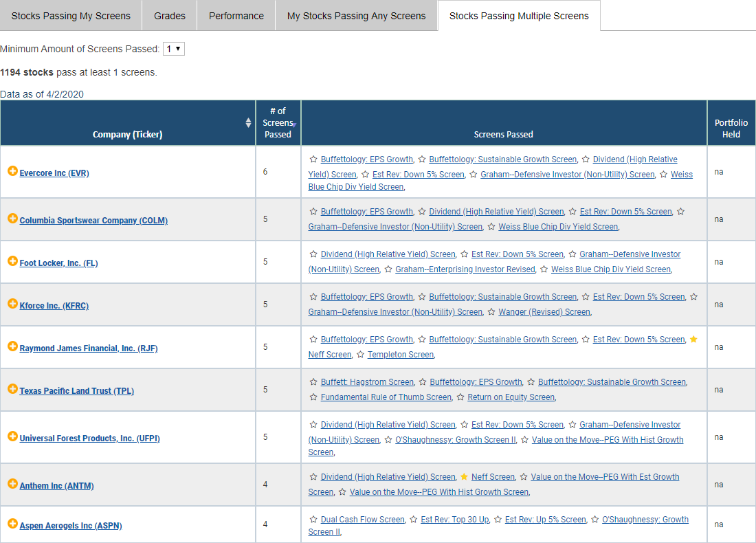The image size is (756, 543).
Task: Expand the Columbia Sportswear Company row
Action: 12,219
